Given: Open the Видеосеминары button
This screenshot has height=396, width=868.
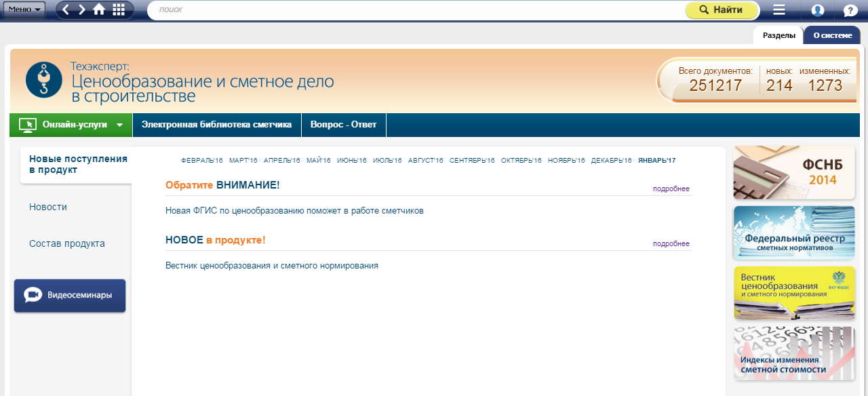Looking at the screenshot, I should pos(70,296).
